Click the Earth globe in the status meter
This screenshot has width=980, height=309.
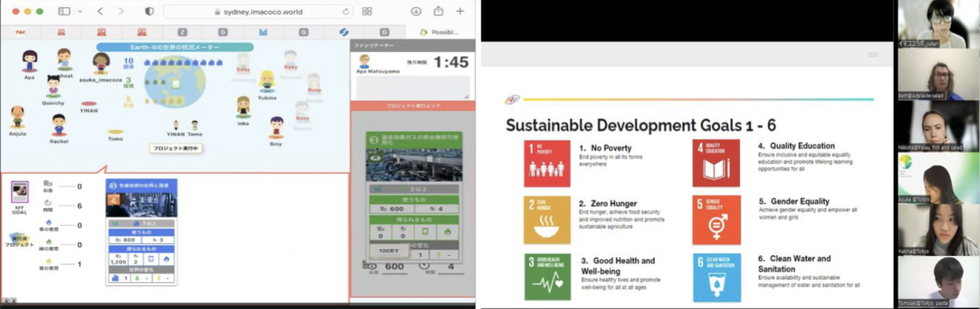175,83
